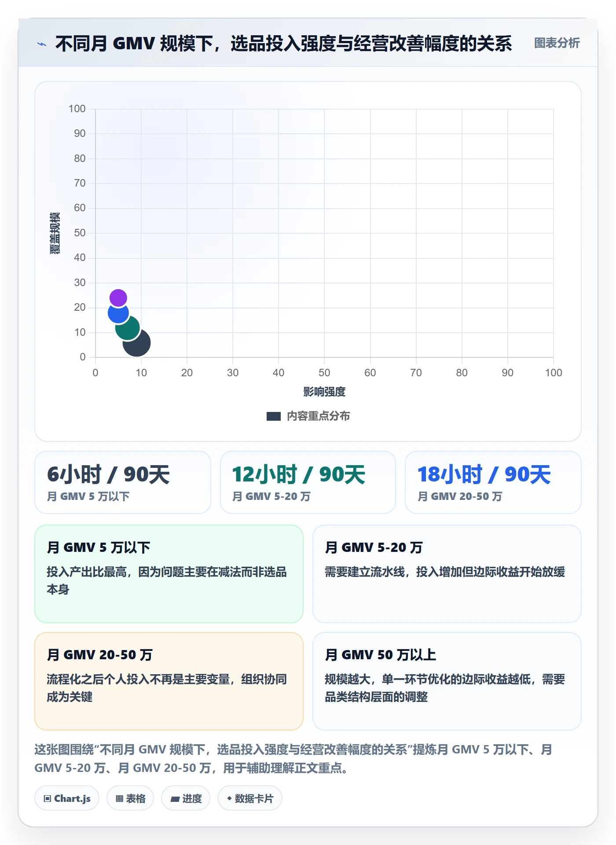
Task: Click the description starting with 规模越大
Action: tap(445, 688)
